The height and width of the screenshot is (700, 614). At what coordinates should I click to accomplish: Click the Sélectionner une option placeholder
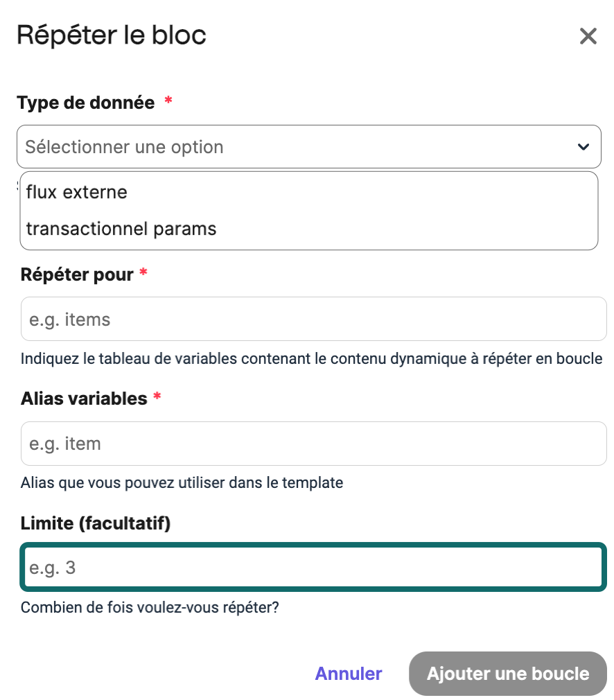123,146
